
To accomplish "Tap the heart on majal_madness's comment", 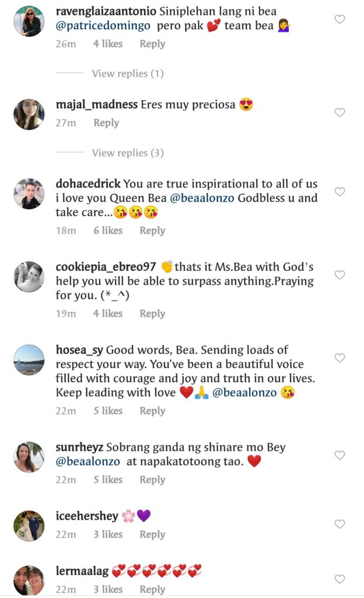I will [339, 112].
